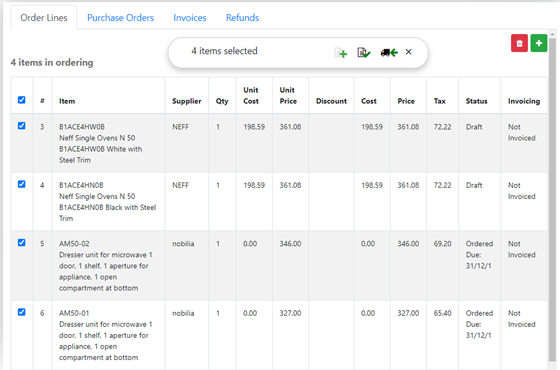The width and height of the screenshot is (560, 370).
Task: Click Not Invoiced in row 3
Action: (x=522, y=132)
